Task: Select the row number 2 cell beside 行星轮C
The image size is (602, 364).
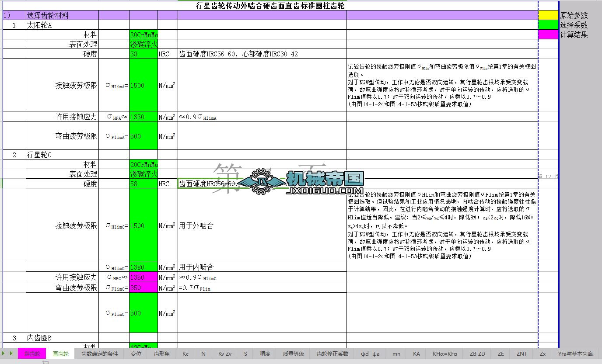Action: [14, 155]
